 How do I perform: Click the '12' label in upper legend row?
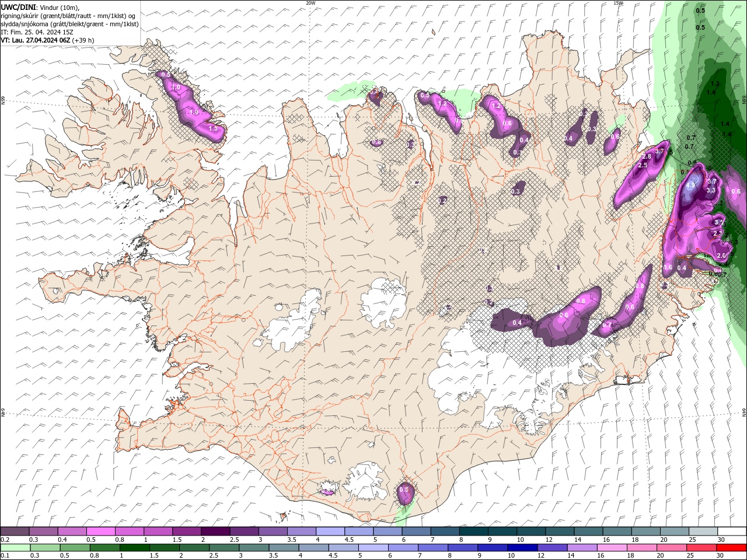(x=548, y=540)
